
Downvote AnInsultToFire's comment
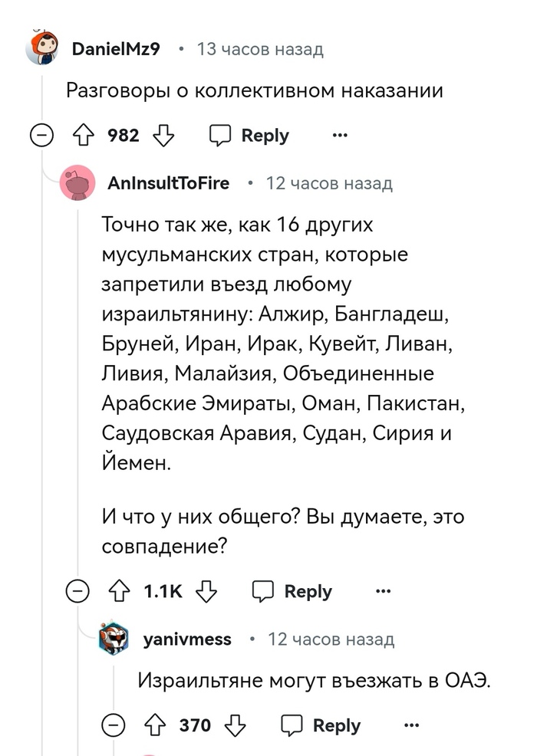(208, 591)
